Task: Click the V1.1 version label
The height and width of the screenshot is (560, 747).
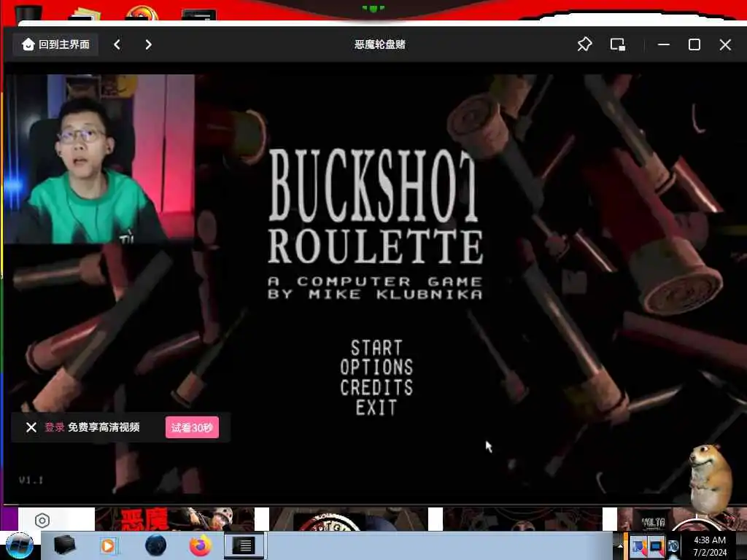Action: (x=31, y=480)
